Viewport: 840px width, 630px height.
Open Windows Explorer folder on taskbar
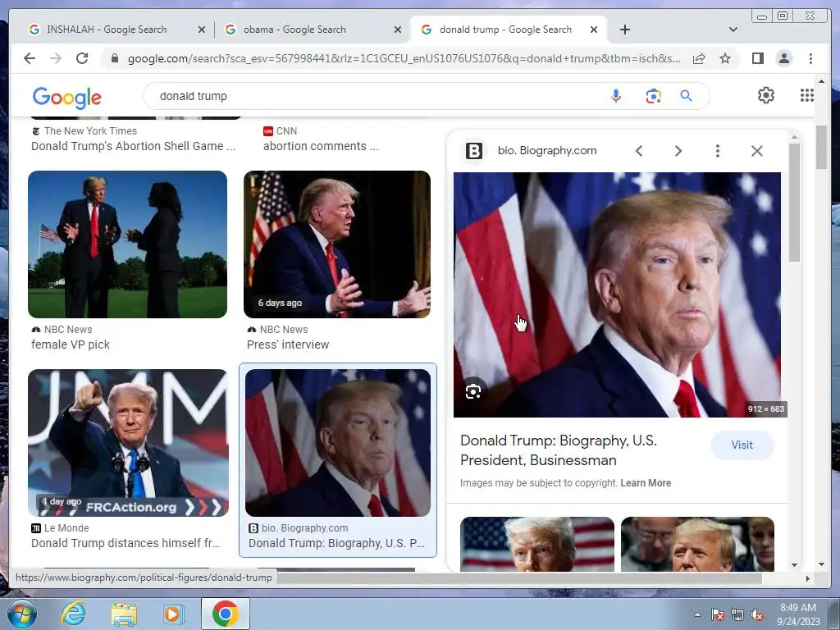click(124, 614)
